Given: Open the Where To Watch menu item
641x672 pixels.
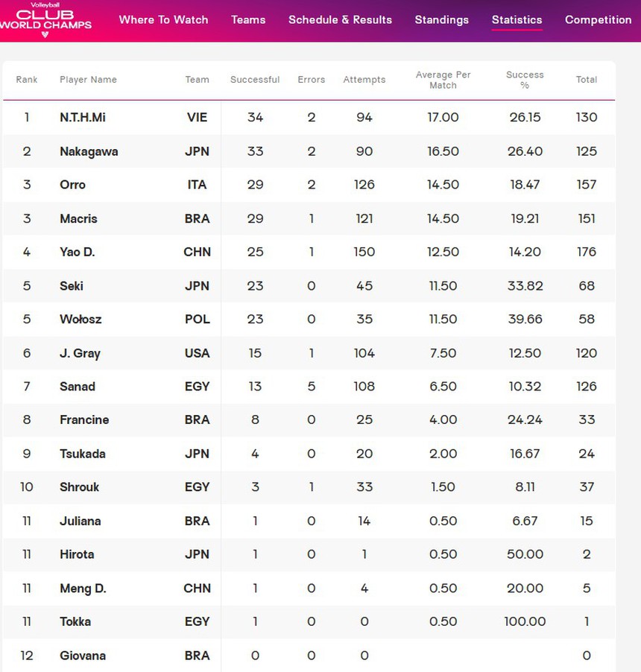Looking at the screenshot, I should (163, 20).
